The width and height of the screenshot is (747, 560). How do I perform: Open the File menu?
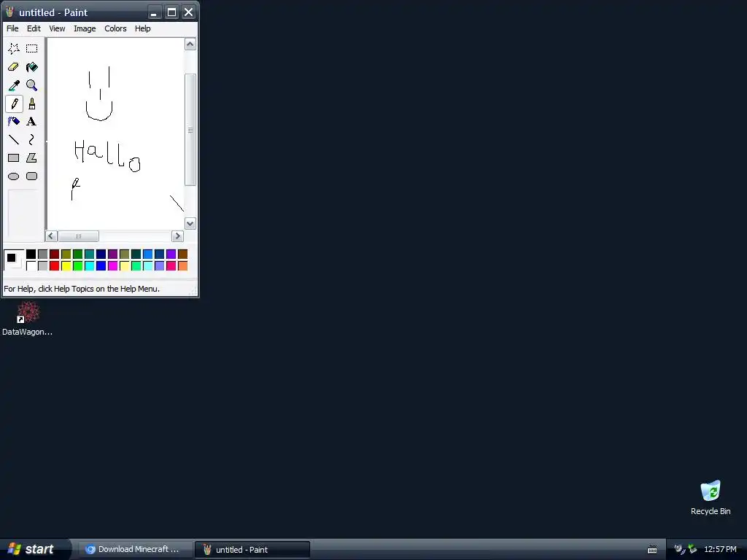[12, 28]
